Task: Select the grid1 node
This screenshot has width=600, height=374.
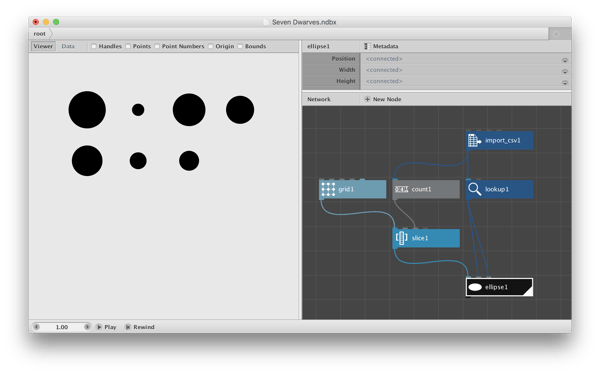Action: [x=353, y=189]
